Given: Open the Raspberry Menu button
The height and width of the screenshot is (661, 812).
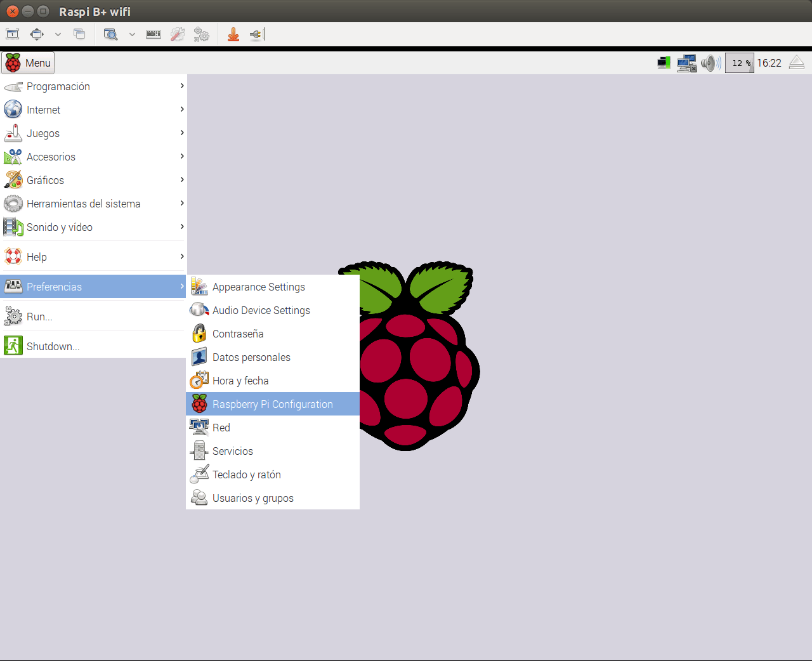Looking at the screenshot, I should pos(28,63).
